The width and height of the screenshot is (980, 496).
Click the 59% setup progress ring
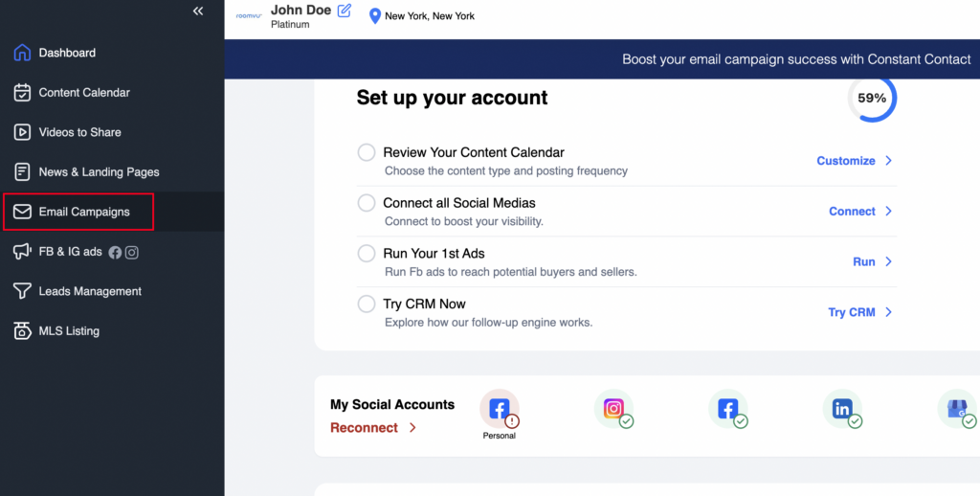(x=872, y=99)
